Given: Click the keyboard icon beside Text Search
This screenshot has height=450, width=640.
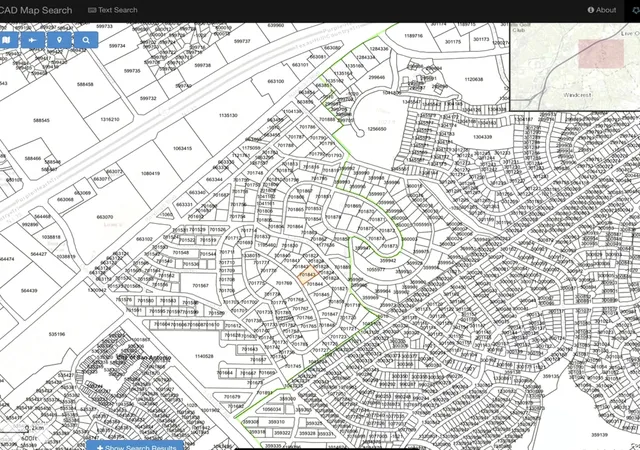Looking at the screenshot, I should point(92,10).
